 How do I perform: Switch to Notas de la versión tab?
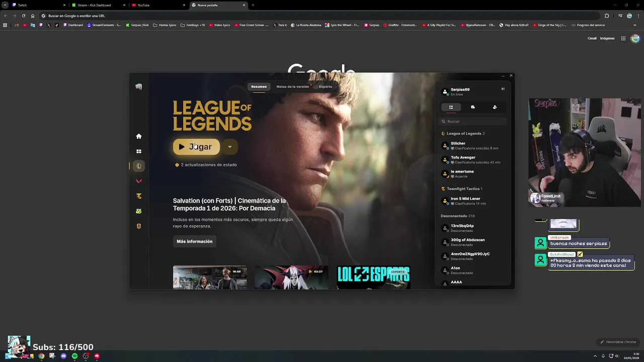293,86
